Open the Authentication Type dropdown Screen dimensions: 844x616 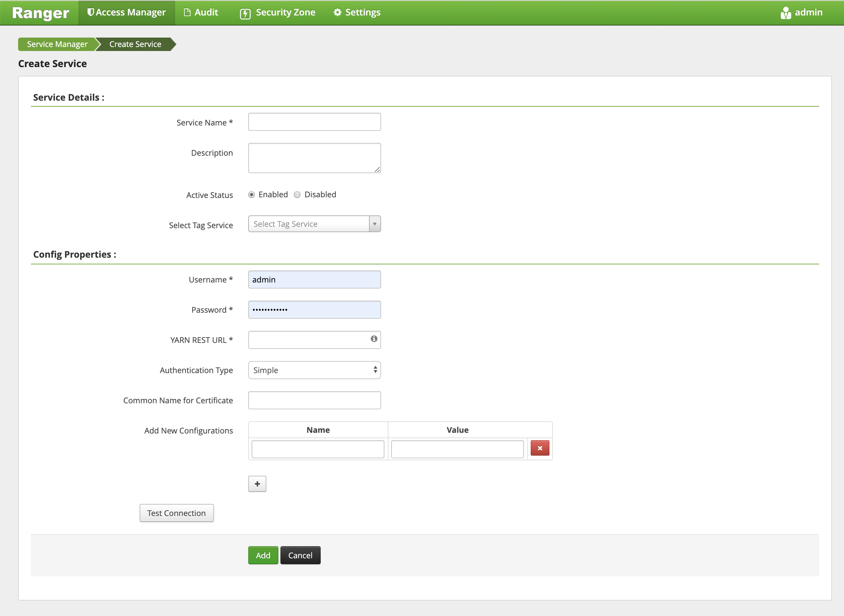315,370
